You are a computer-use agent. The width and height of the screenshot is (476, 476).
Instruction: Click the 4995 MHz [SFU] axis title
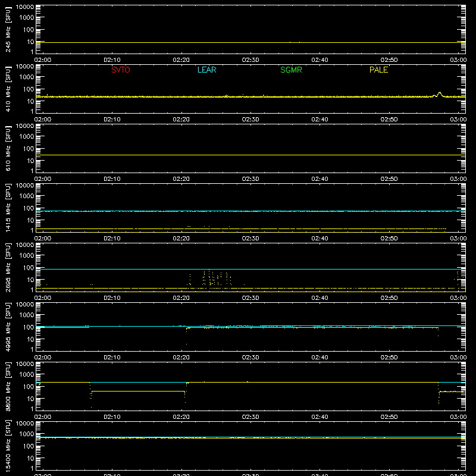coord(8,327)
